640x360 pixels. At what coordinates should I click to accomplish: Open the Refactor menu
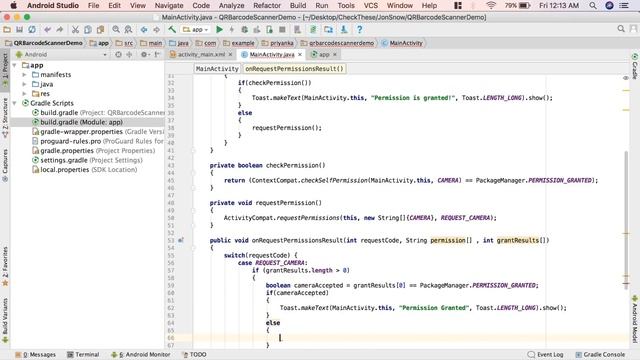[267, 5]
